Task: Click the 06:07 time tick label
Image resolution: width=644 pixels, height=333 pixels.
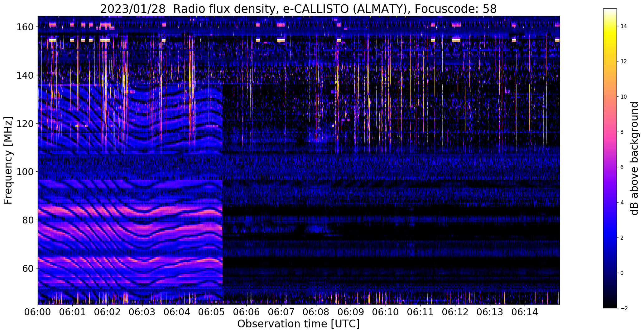Action: 281,312
